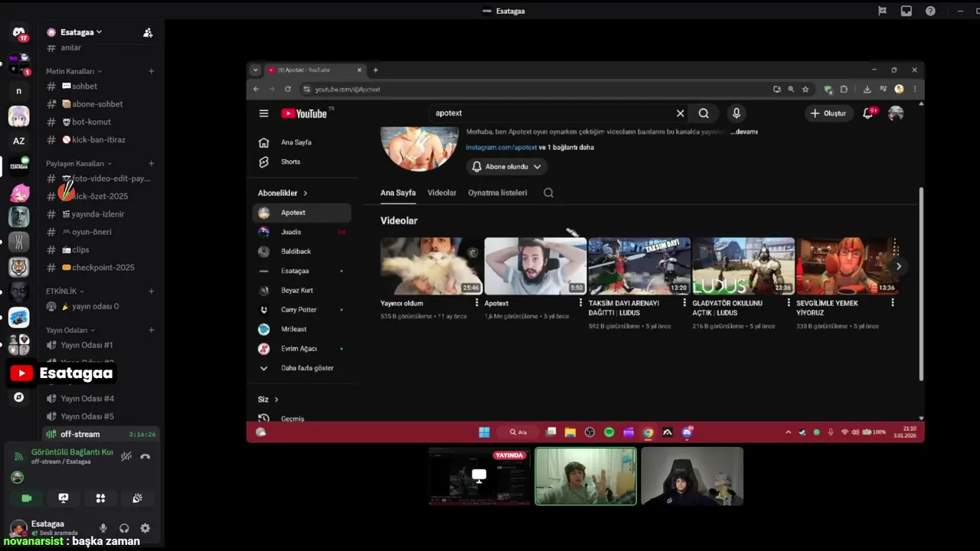Image resolution: width=980 pixels, height=551 pixels.
Task: Click the YouTube search magnifier button
Action: (704, 113)
